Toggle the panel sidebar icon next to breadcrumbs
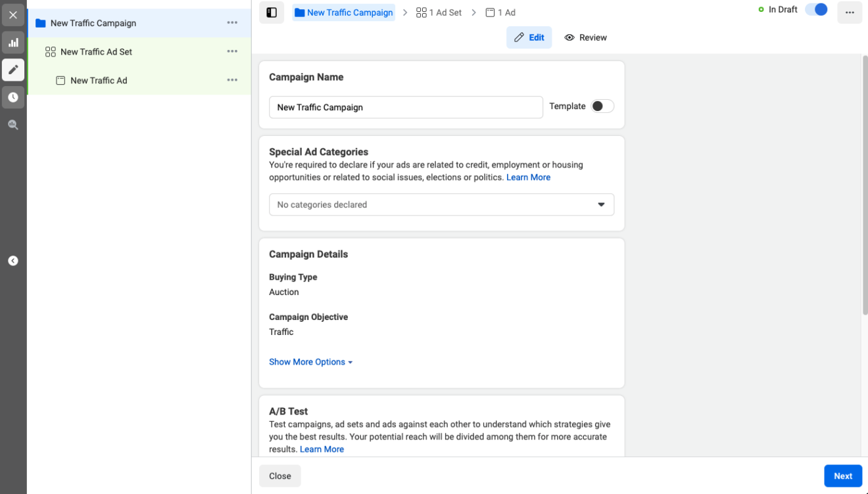This screenshot has height=494, width=868. [x=272, y=12]
